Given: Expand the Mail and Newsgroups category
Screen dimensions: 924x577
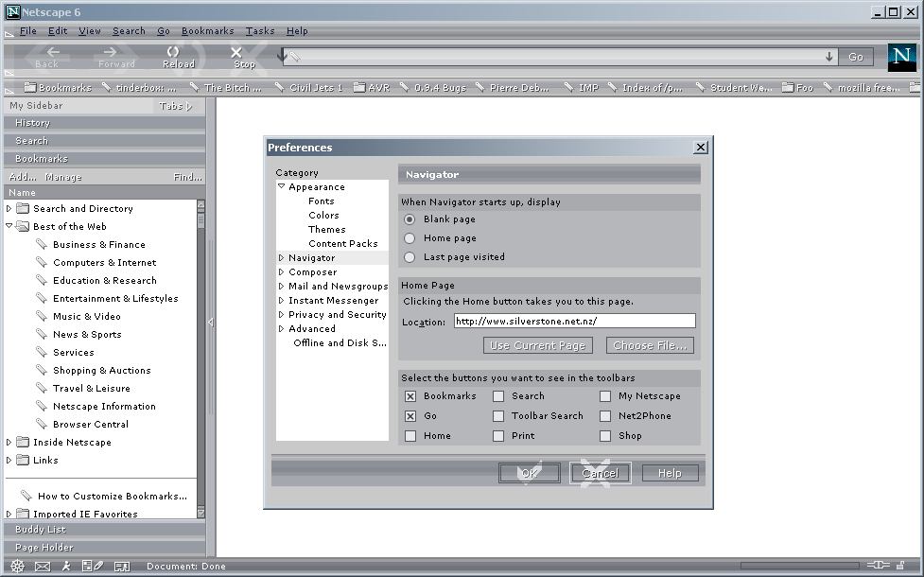Looking at the screenshot, I should pos(282,286).
